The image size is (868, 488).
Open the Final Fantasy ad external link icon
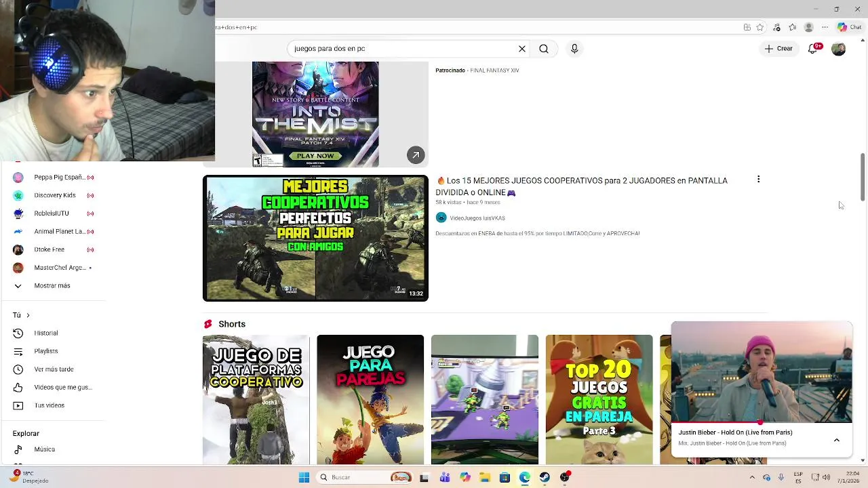416,155
